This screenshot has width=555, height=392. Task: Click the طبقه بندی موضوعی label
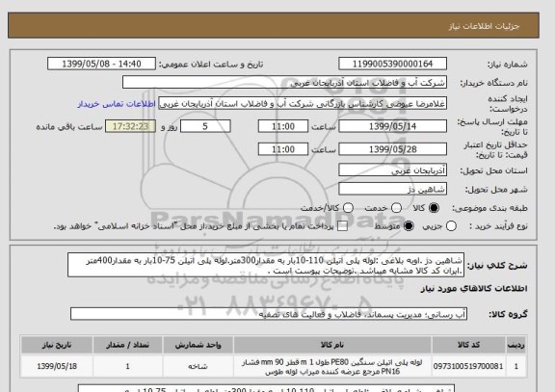(489, 208)
